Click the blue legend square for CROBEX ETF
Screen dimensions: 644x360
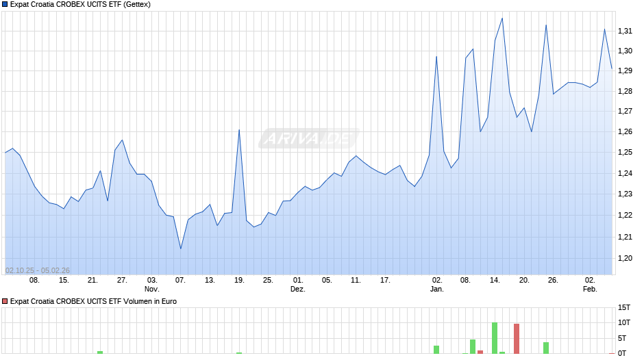click(5, 5)
